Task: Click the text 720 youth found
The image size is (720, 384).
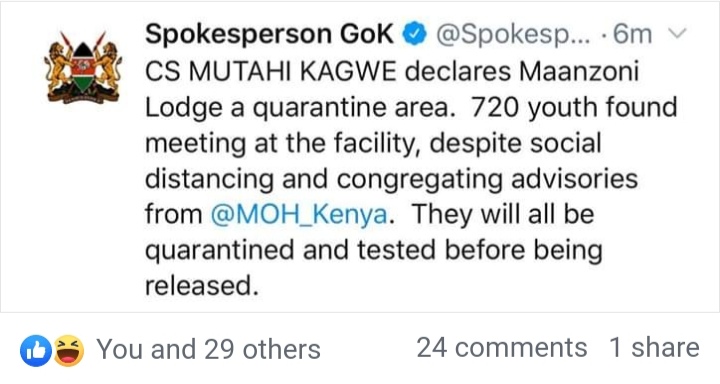Action: 574,108
